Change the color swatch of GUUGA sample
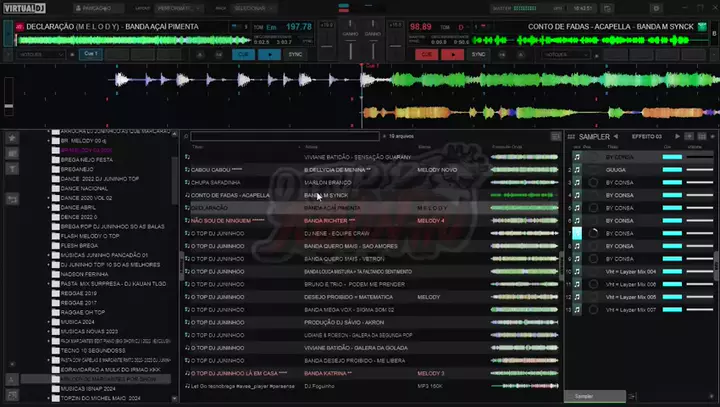Screen dimensions: 720x407 (x=672, y=170)
